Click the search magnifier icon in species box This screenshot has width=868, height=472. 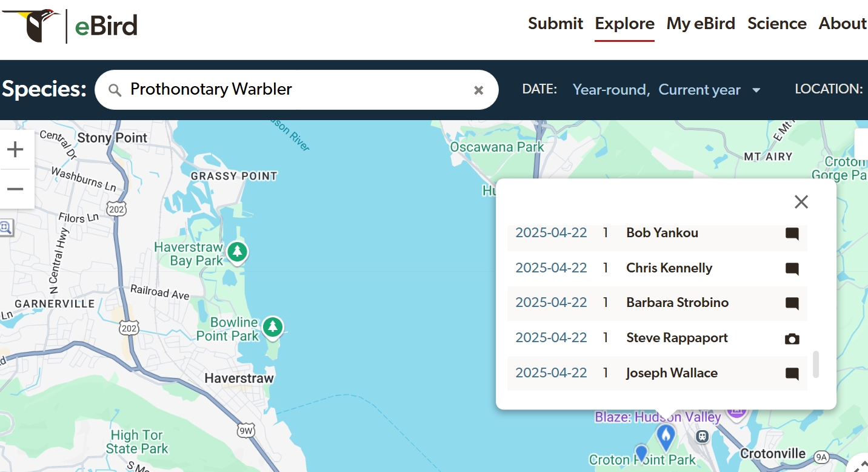115,90
